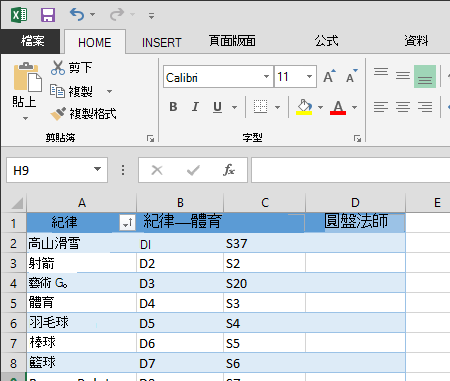Screen dimensions: 450x381
Task: Paste with the 貼上 clipboard icon
Action: pos(27,77)
